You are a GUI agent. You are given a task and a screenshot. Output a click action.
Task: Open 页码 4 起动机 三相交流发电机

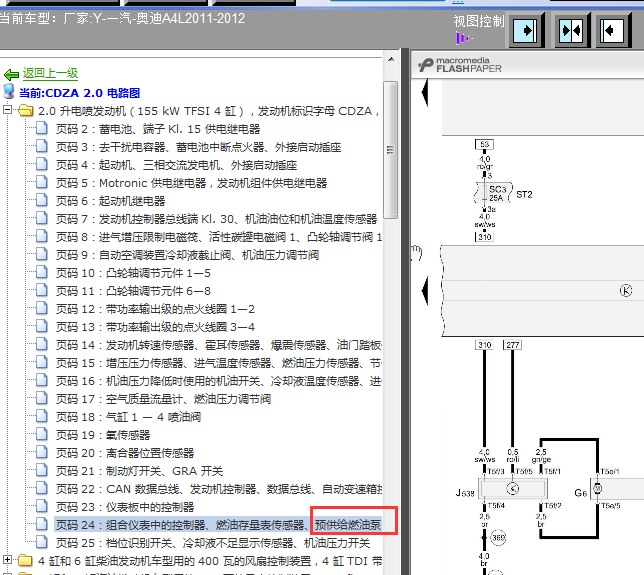click(x=177, y=165)
